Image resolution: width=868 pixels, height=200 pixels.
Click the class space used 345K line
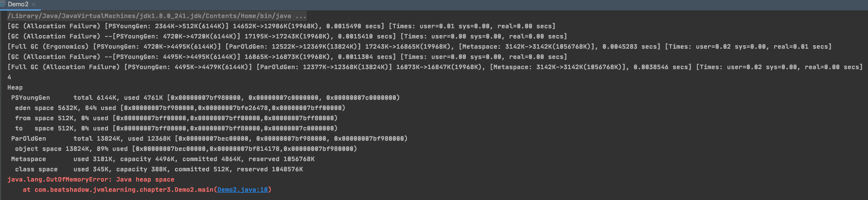(x=159, y=169)
